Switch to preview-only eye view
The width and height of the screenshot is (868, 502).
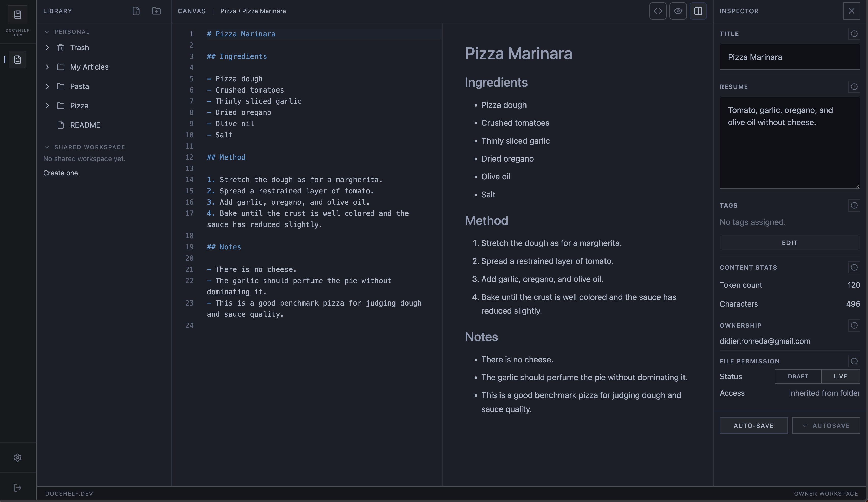tap(678, 11)
